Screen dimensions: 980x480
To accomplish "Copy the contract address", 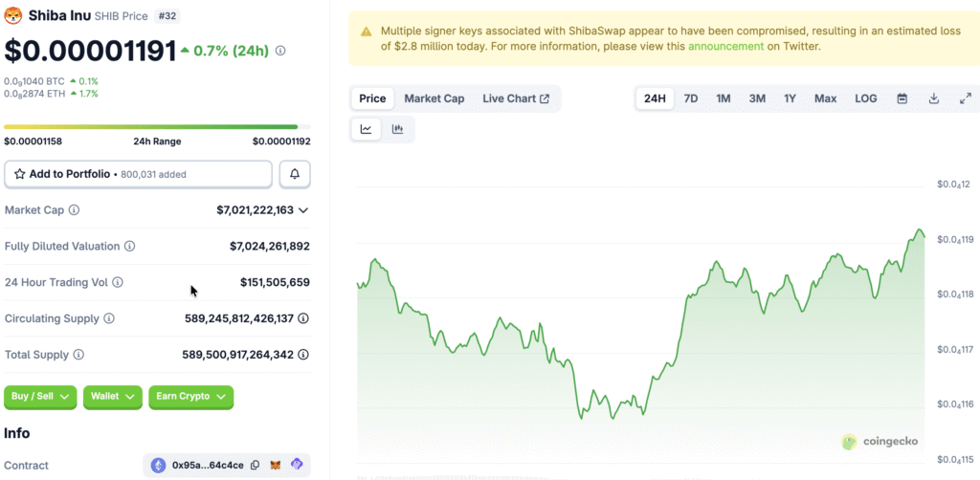I will tap(255, 466).
